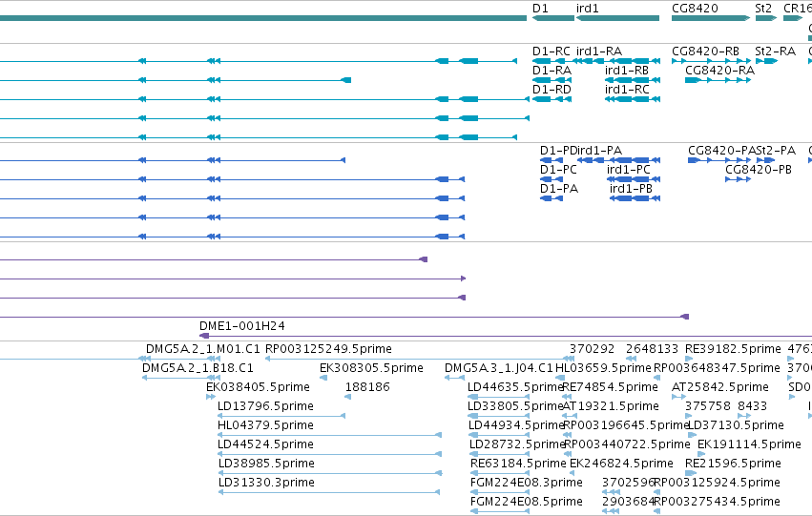Select the long teal gene bar in top track

(263, 18)
